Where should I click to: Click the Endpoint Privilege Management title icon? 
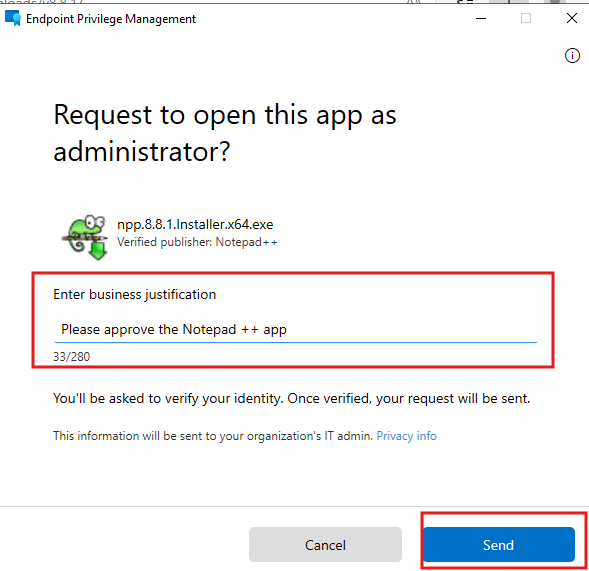click(x=13, y=18)
